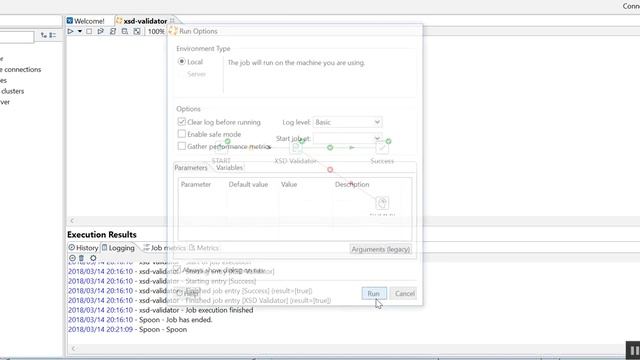Click the Cancel button in dialog

404,293
